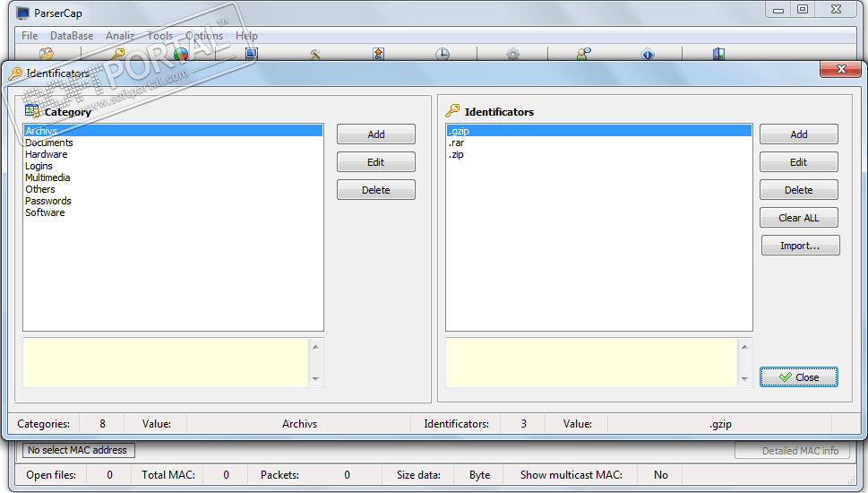Image resolution: width=868 pixels, height=493 pixels.
Task: Click the Import... button
Action: (801, 245)
